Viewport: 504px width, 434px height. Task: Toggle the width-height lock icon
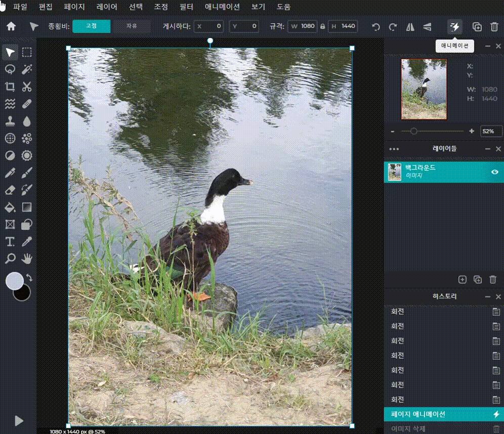pos(323,26)
